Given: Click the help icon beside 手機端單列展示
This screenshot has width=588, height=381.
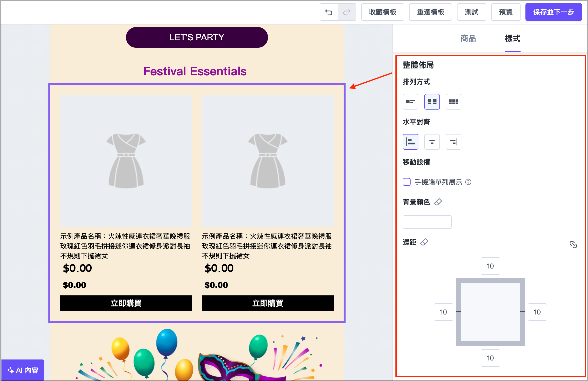Looking at the screenshot, I should pos(468,182).
